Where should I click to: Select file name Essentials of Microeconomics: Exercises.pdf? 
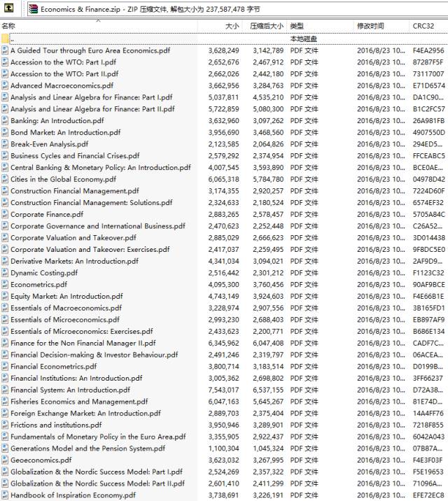(x=82, y=332)
